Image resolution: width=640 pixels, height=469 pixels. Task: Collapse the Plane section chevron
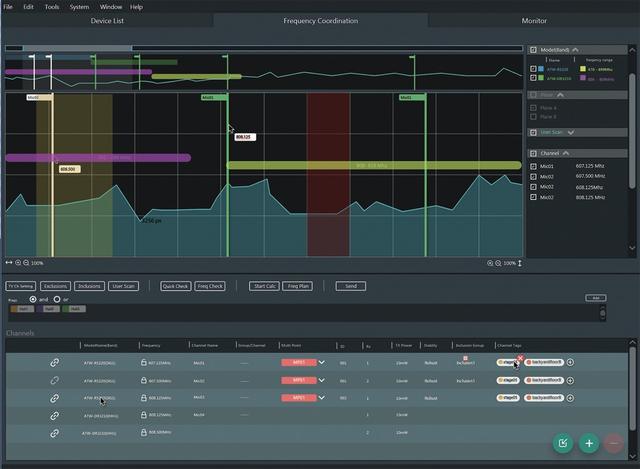pyautogui.click(x=560, y=95)
